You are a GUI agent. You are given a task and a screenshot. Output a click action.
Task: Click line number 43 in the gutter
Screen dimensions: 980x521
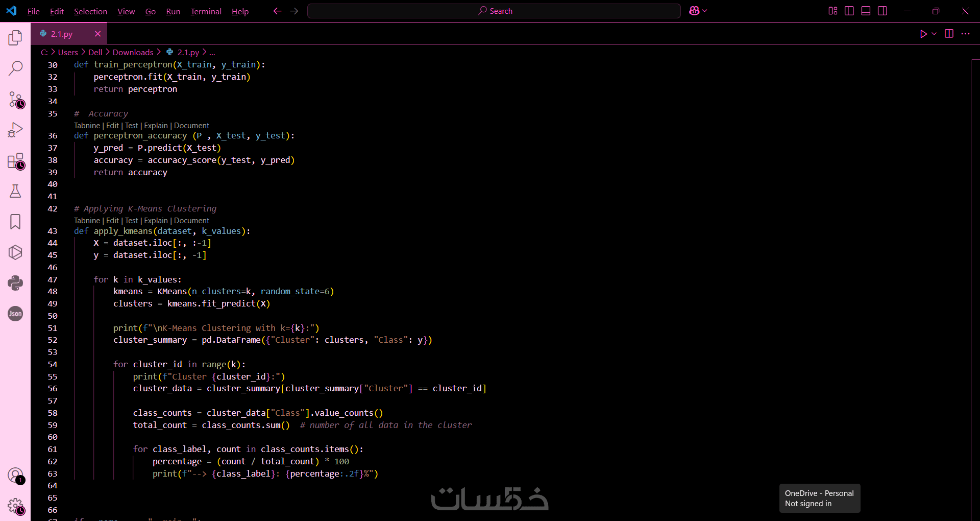tap(53, 231)
